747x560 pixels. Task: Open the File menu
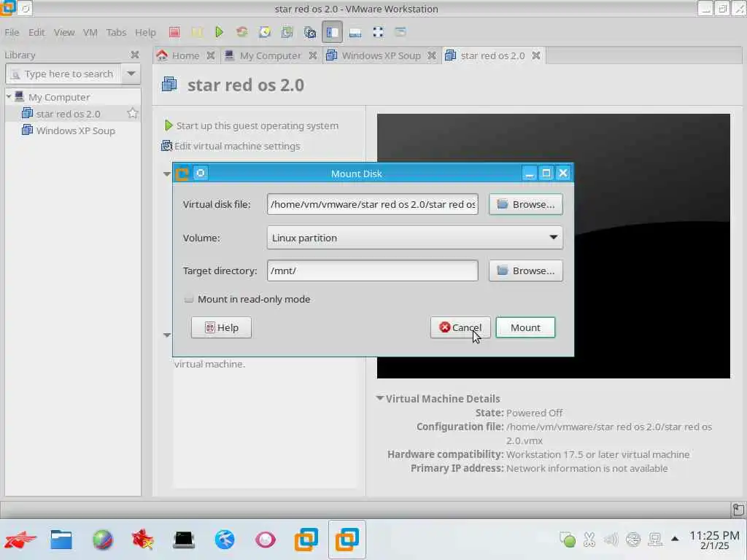point(12,32)
